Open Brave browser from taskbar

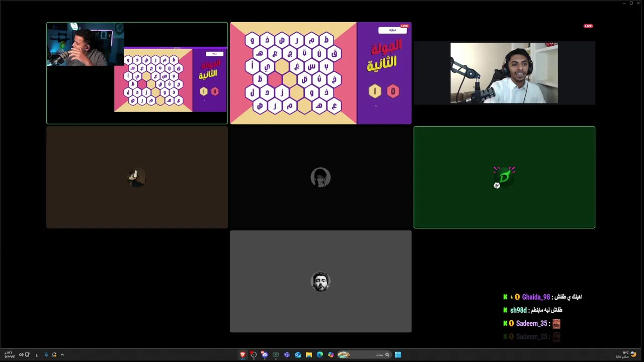[243, 354]
